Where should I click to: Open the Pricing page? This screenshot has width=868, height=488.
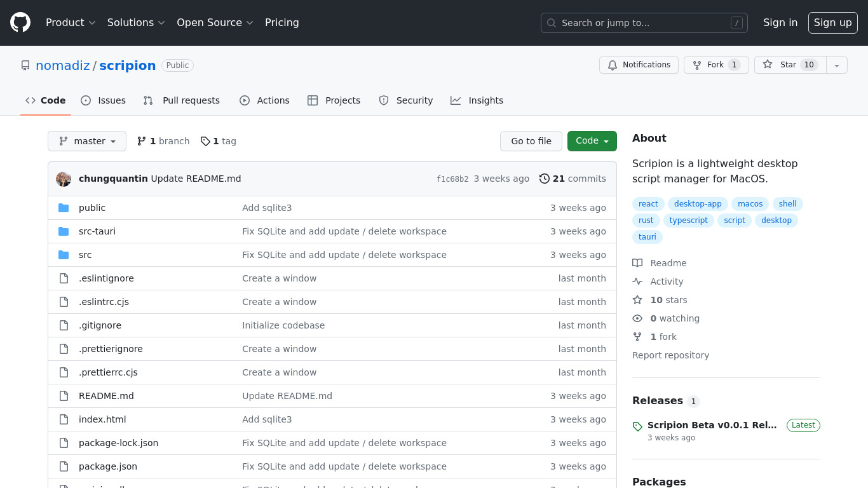point(282,22)
